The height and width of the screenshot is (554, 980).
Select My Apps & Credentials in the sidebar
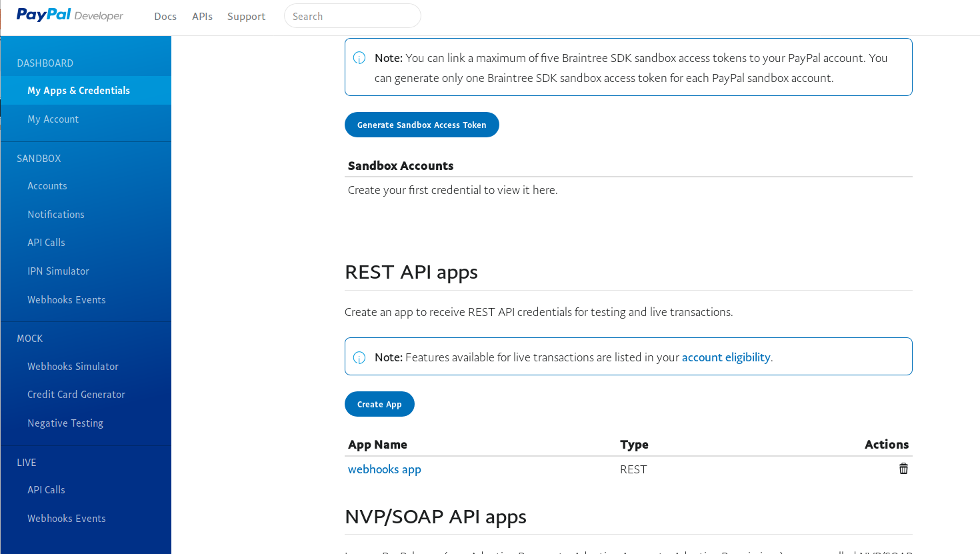tap(78, 90)
